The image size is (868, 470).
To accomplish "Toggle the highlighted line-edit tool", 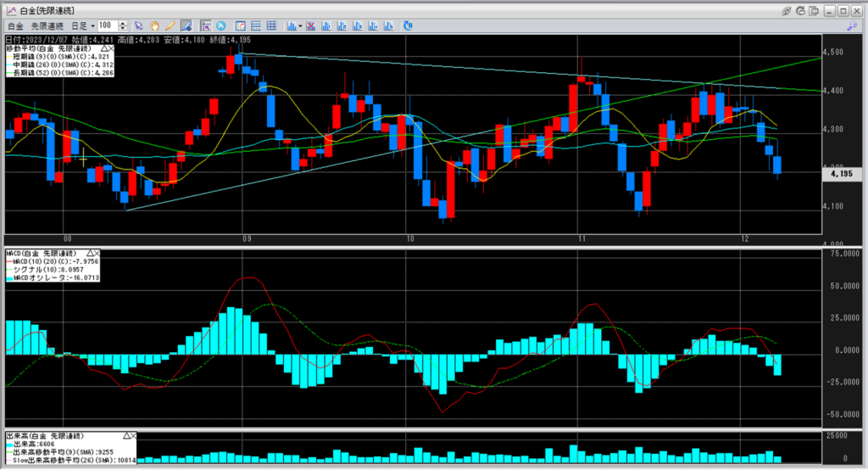I will pos(186,26).
